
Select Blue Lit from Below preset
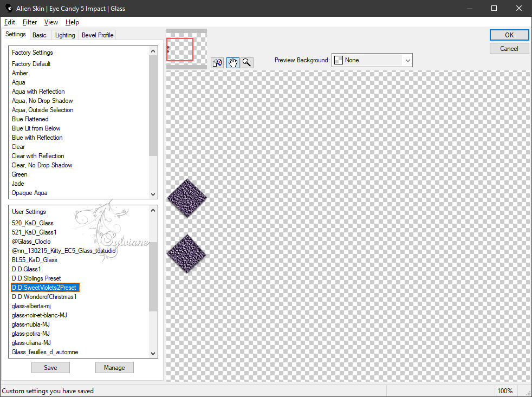point(36,128)
